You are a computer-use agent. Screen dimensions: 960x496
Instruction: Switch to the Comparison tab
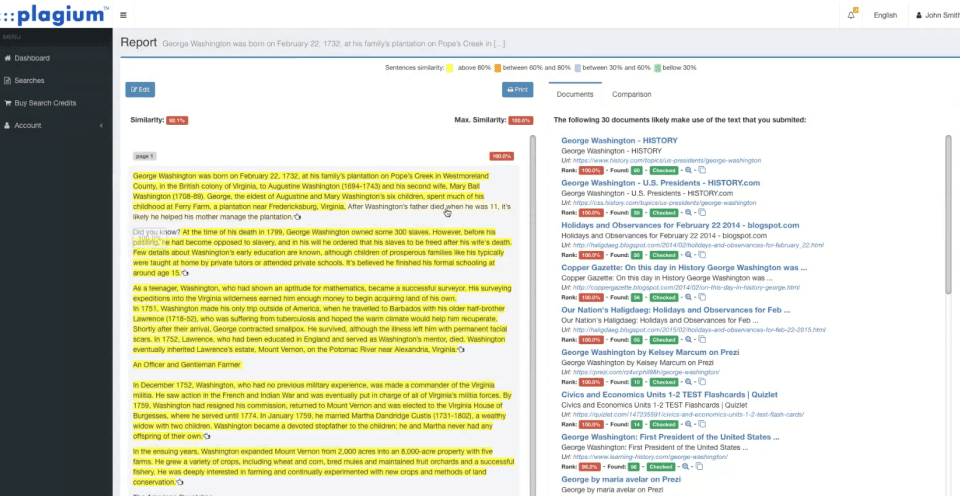tap(631, 94)
